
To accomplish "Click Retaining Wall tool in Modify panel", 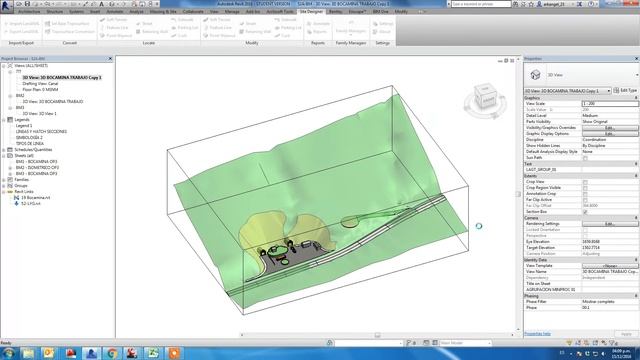I will click(x=255, y=31).
